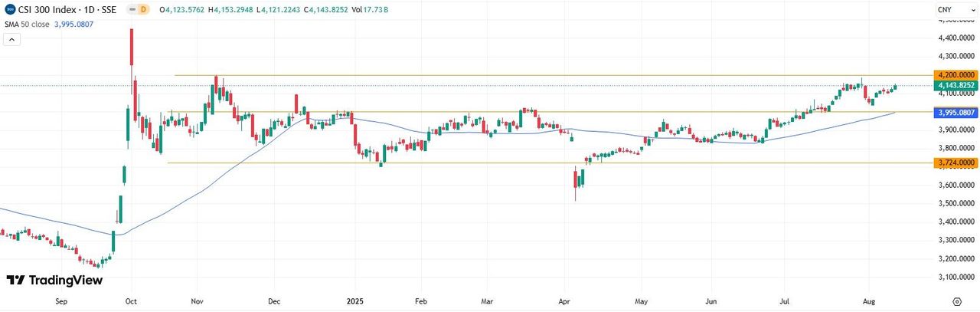Click the tall red October candlestick
The width and height of the screenshot is (980, 312).
click(132, 48)
